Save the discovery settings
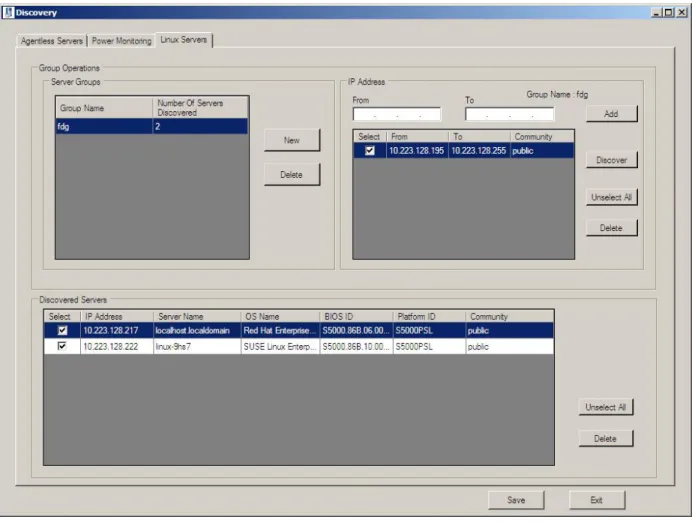The image size is (692, 523). (x=516, y=500)
